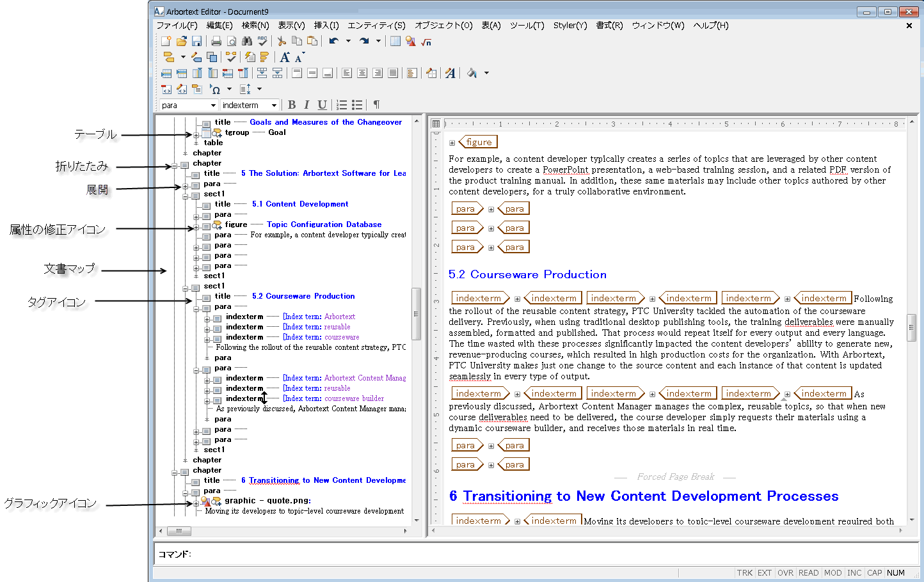The image size is (924, 582).
Task: Open Print Preview from the toolbar
Action: tap(232, 41)
